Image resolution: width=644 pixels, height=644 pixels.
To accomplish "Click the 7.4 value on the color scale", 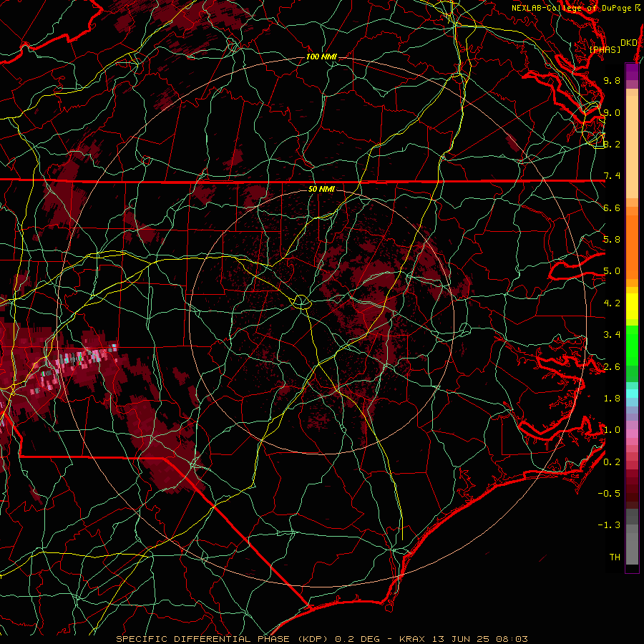I will click(612, 176).
